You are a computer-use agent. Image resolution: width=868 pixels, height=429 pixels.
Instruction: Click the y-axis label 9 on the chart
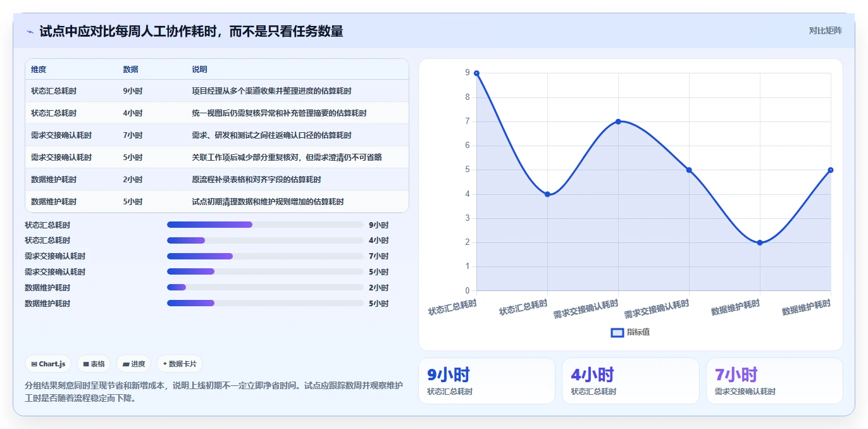pos(468,73)
